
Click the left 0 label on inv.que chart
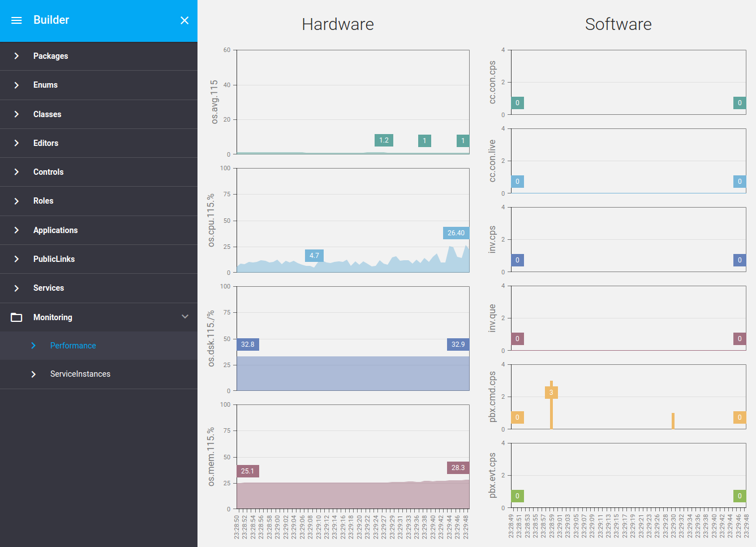tap(517, 339)
